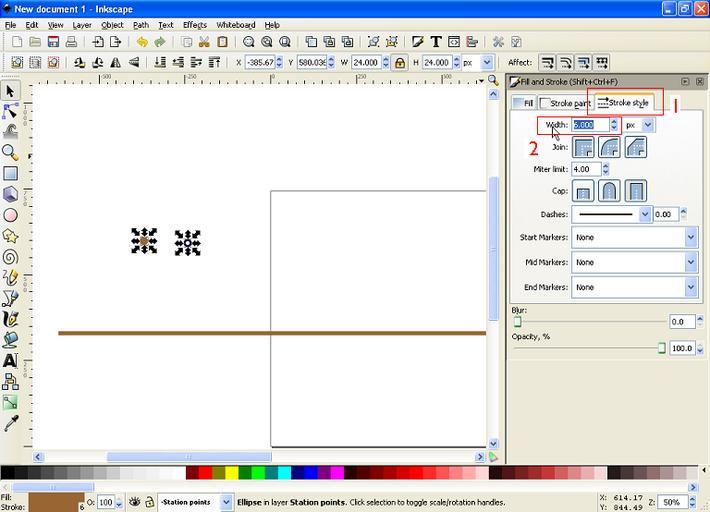
Task: Select the Bevel join option
Action: click(x=636, y=147)
